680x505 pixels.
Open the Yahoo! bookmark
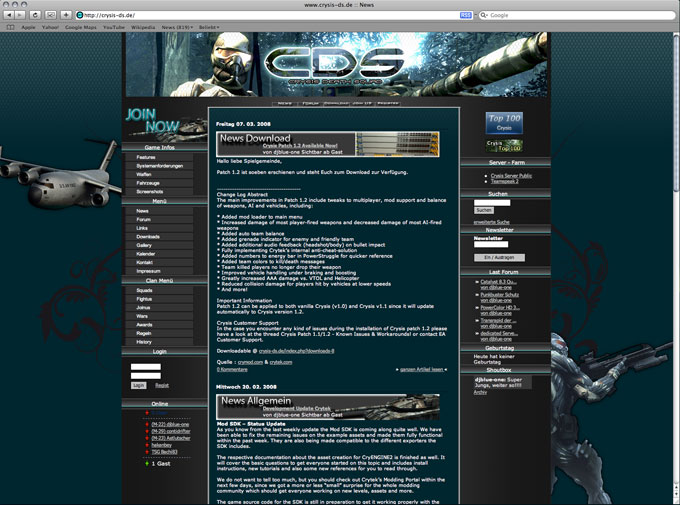coord(50,27)
